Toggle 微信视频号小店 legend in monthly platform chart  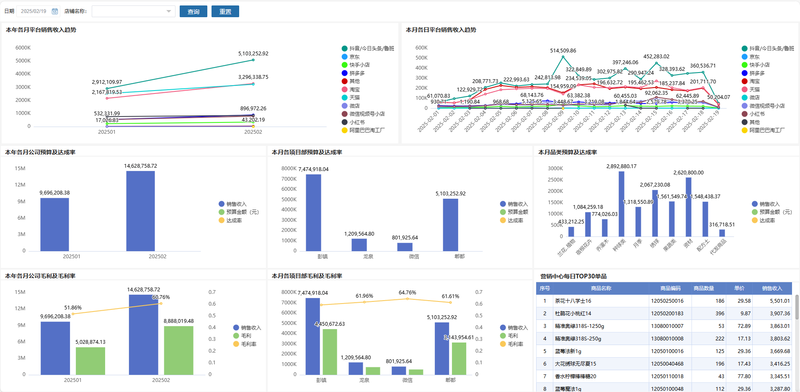(x=363, y=114)
